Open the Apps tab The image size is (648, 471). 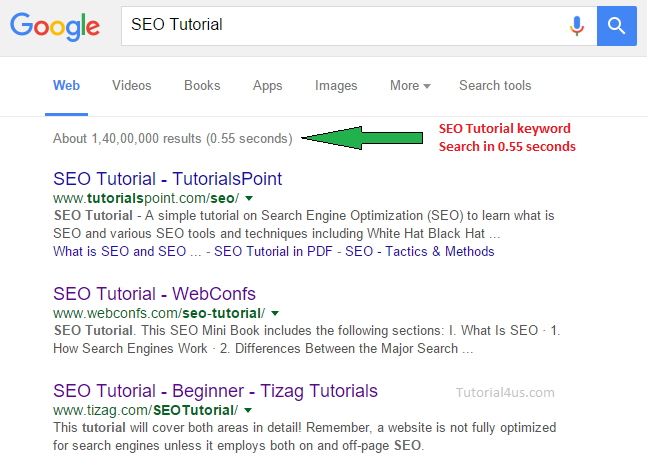pyautogui.click(x=267, y=86)
